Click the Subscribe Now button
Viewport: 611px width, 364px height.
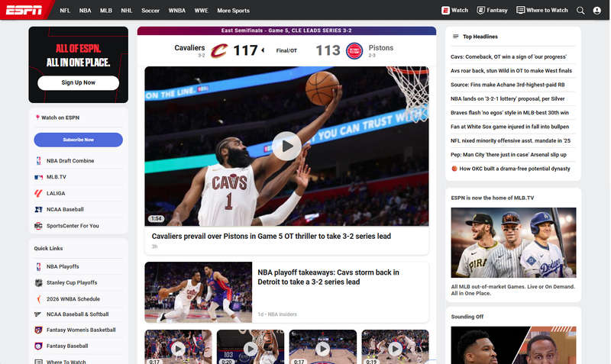click(x=79, y=140)
